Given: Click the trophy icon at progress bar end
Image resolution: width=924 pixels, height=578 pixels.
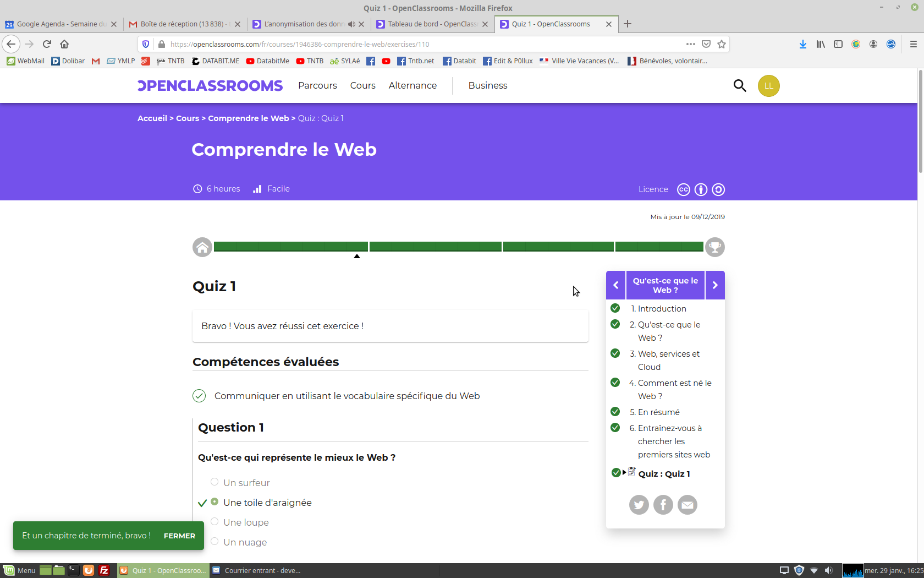Looking at the screenshot, I should [714, 247].
